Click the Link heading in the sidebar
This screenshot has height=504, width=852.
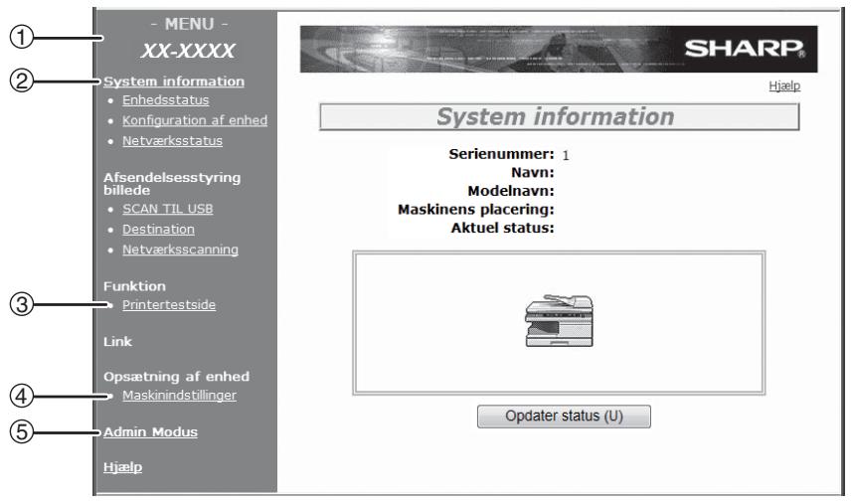(x=118, y=342)
